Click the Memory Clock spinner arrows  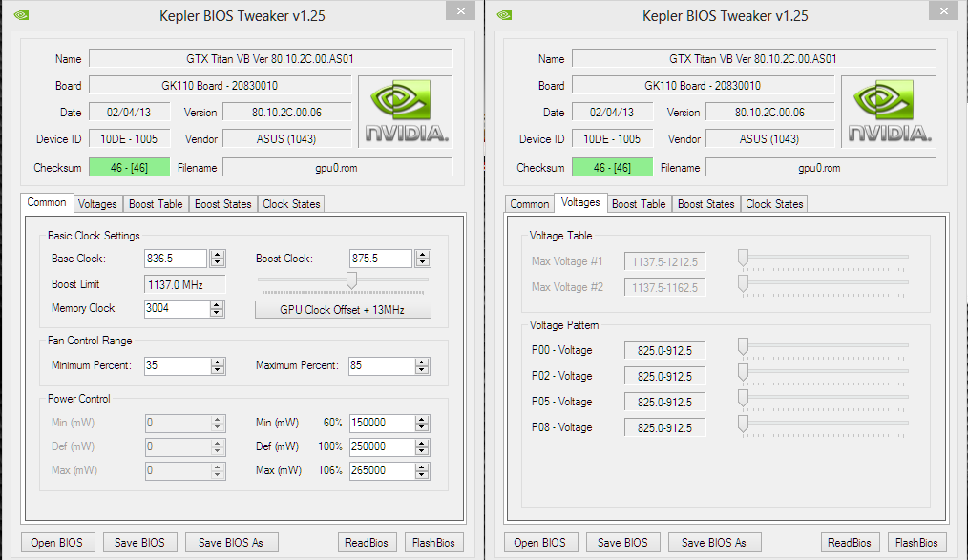point(217,308)
